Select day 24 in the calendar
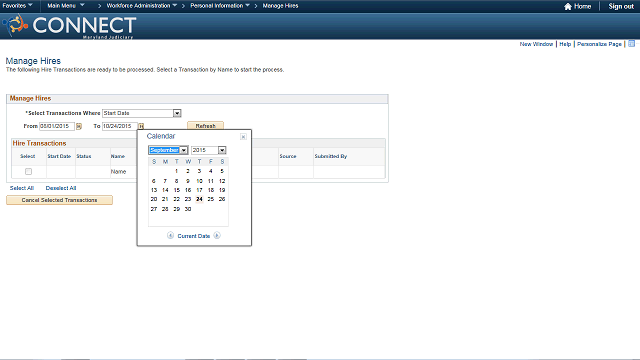The image size is (640, 360). (199, 199)
